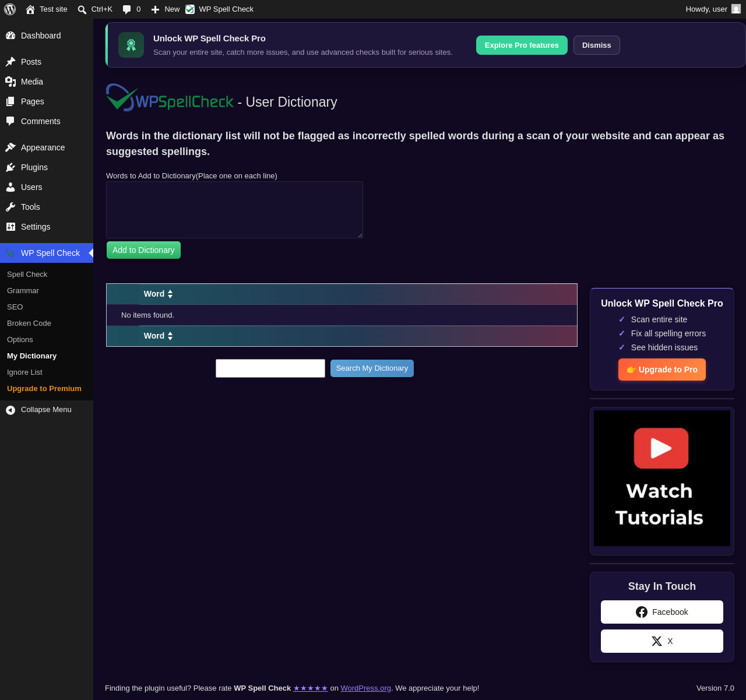
Task: Click the WPSpellCheck logo
Action: tap(170, 97)
